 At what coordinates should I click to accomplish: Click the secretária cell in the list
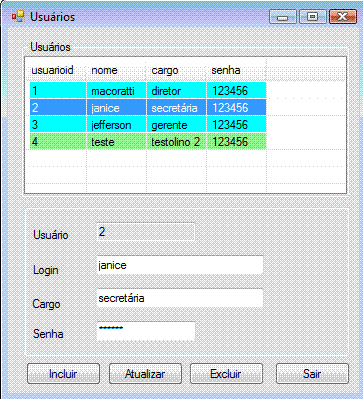pyautogui.click(x=176, y=108)
